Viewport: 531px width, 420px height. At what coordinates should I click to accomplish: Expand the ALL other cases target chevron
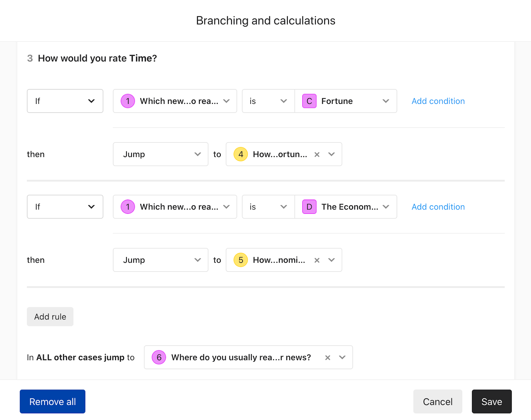pos(342,357)
